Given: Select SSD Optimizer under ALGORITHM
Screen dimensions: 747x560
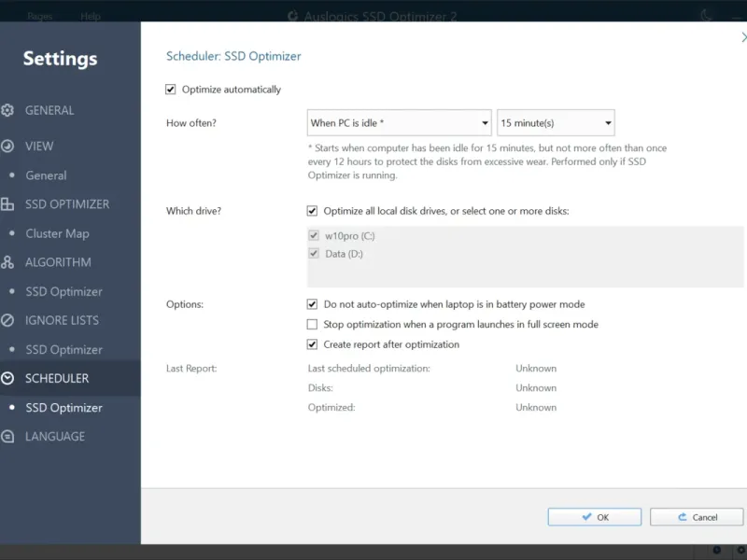Looking at the screenshot, I should (63, 292).
